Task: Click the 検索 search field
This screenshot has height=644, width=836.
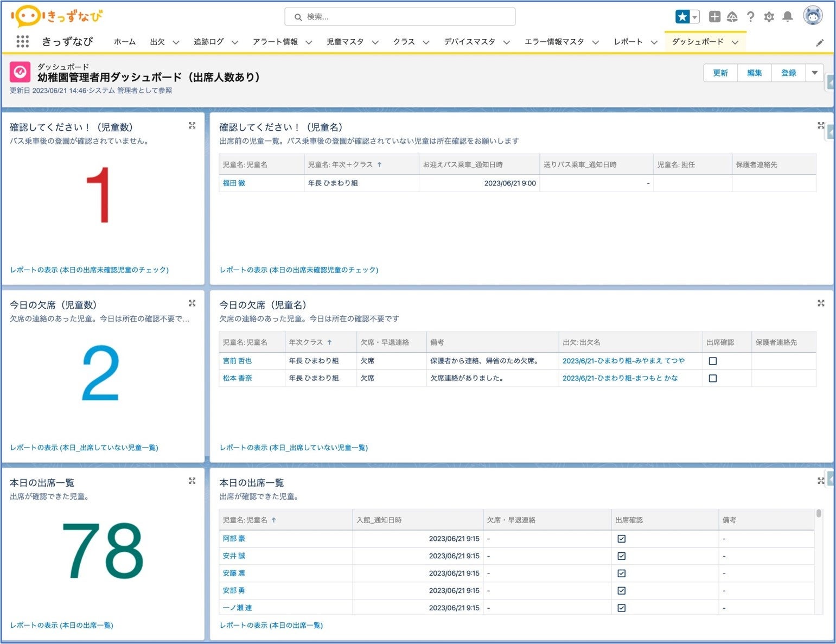Action: point(400,17)
